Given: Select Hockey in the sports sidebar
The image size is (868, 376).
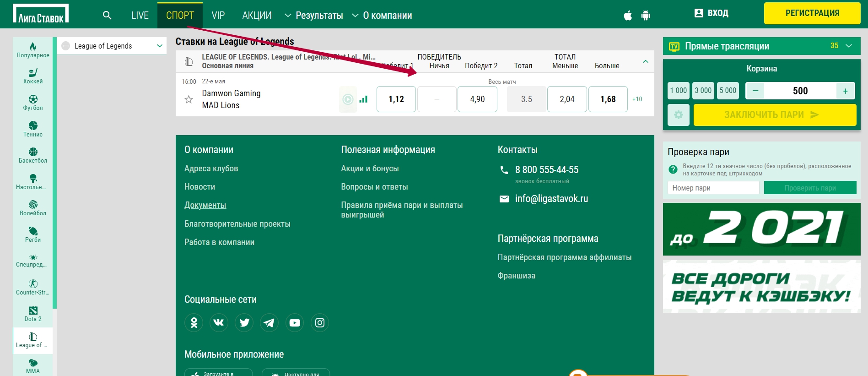Looking at the screenshot, I should pyautogui.click(x=33, y=76).
